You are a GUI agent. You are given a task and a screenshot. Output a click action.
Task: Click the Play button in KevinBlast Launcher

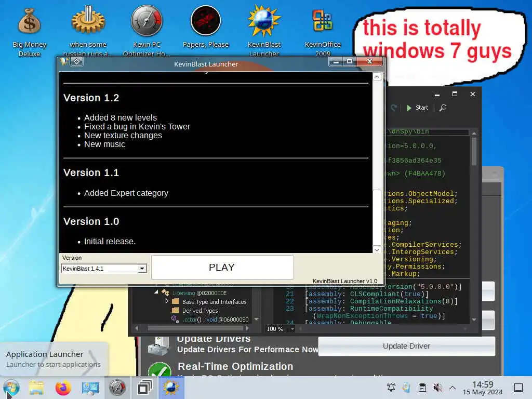[x=222, y=268]
